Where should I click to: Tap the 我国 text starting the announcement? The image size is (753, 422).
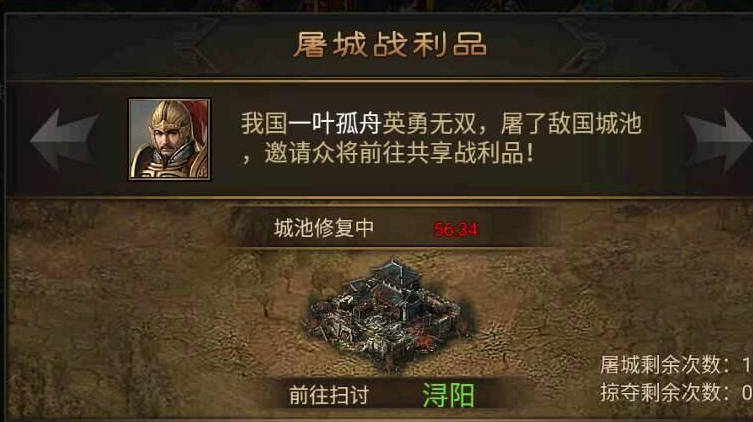coord(264,123)
